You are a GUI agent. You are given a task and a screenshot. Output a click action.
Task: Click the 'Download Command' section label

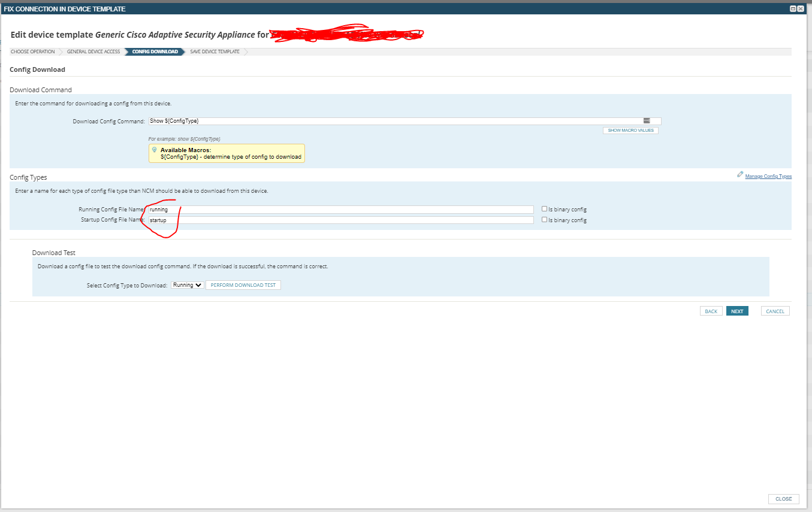point(41,90)
